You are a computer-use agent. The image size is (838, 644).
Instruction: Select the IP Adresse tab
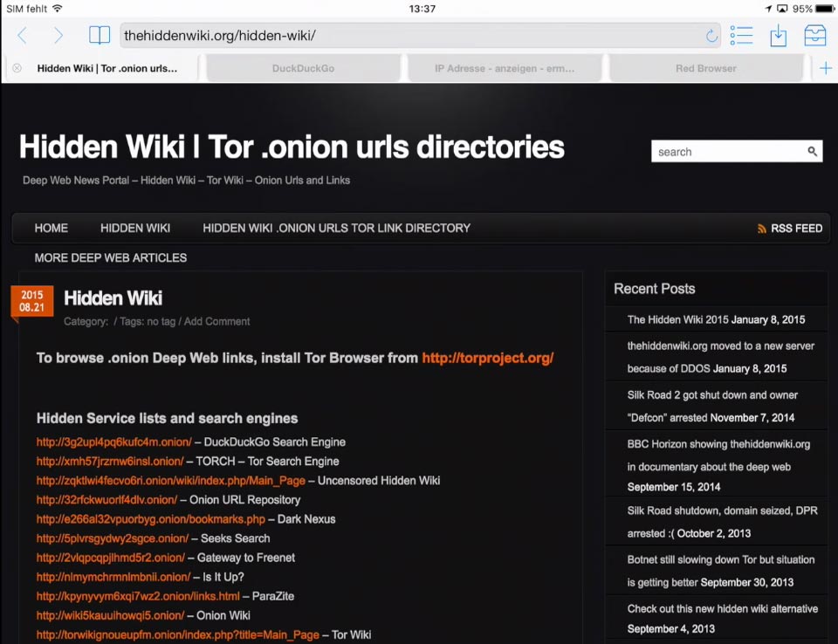(505, 68)
